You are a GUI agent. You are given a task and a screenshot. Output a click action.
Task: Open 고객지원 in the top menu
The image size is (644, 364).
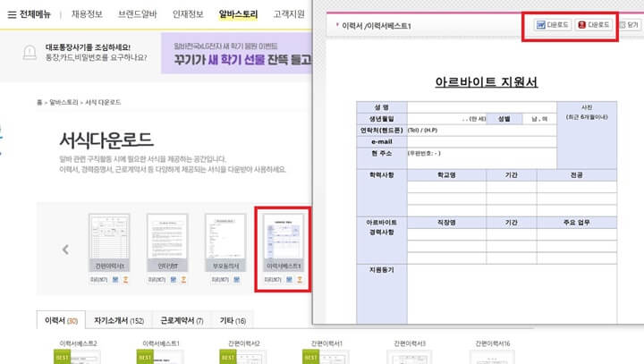[289, 14]
